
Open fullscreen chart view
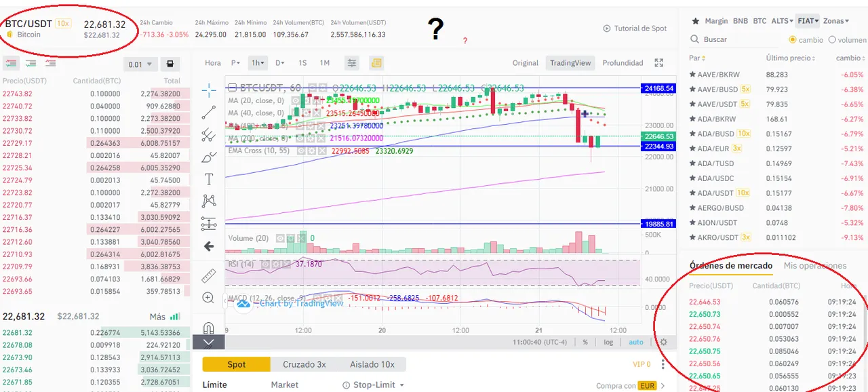(x=658, y=63)
